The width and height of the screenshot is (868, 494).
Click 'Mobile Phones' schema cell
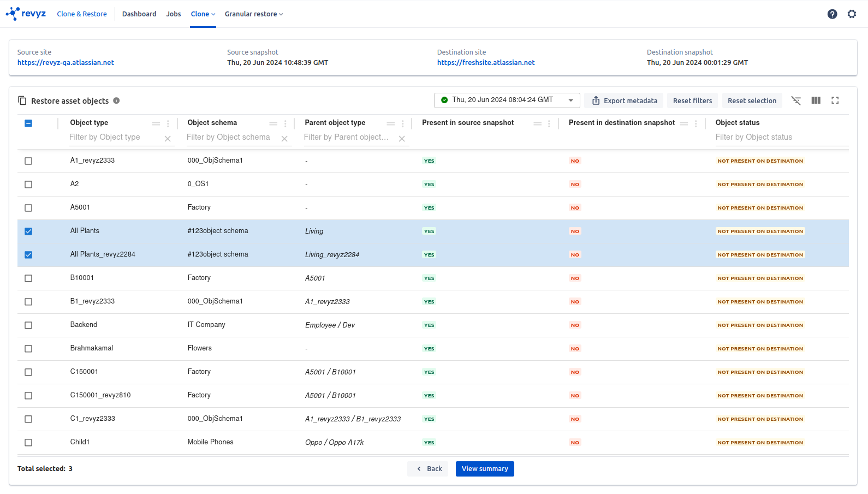click(x=210, y=442)
